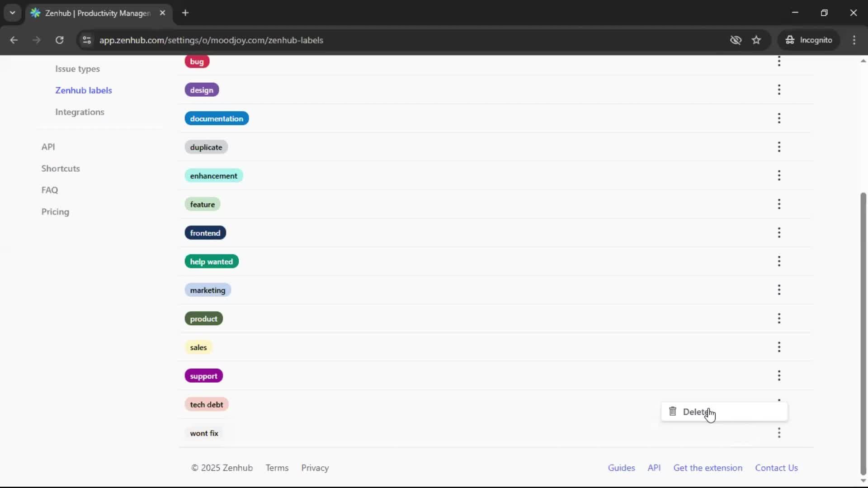Click the trash icon in the Delete menu
The width and height of the screenshot is (868, 488).
click(673, 411)
